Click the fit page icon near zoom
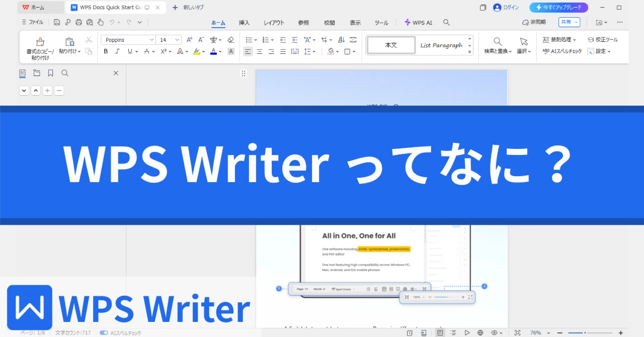 tap(517, 333)
